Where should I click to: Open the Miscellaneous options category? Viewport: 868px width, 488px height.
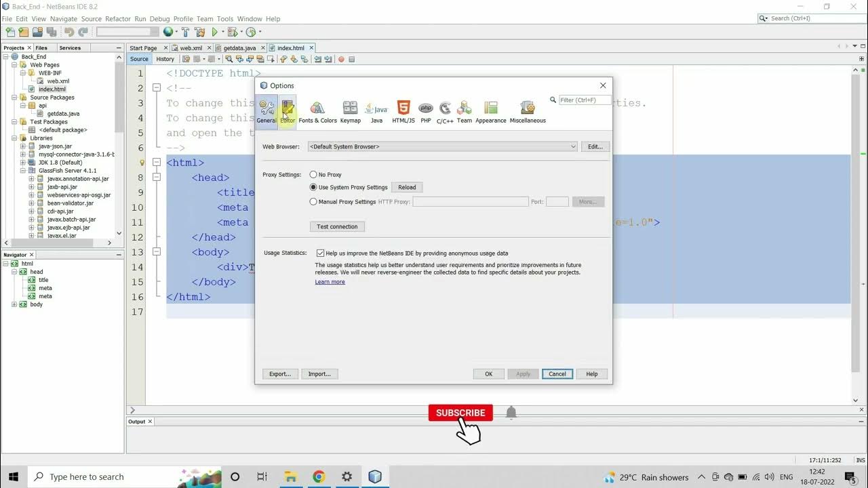point(528,112)
